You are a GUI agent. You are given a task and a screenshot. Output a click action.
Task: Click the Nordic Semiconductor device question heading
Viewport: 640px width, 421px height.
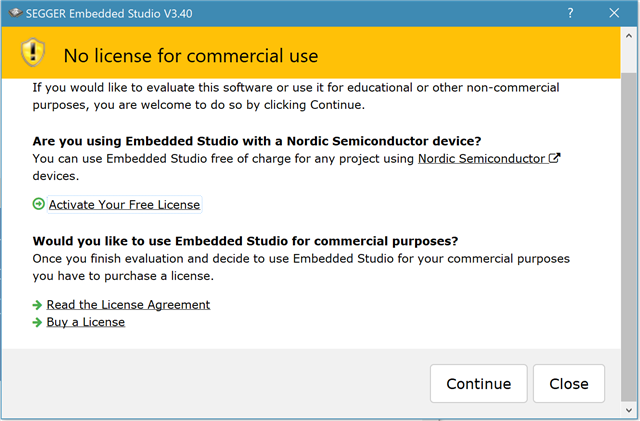pyautogui.click(x=257, y=141)
